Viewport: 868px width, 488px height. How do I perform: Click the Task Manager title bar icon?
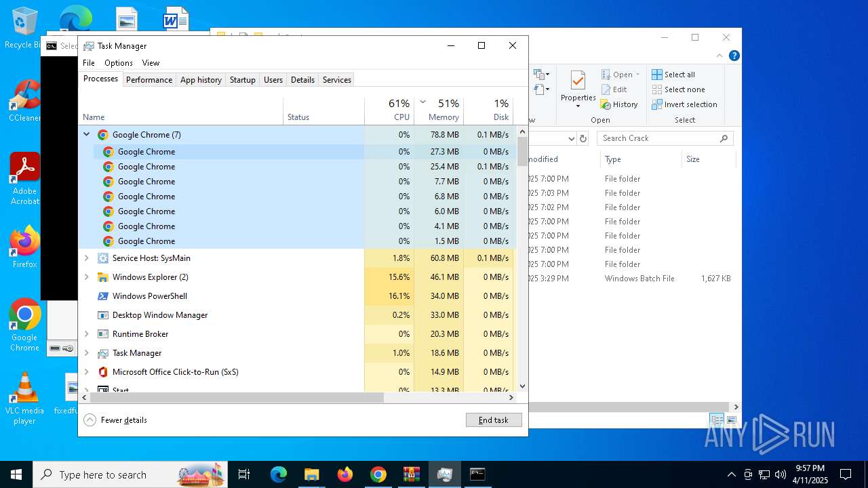89,46
